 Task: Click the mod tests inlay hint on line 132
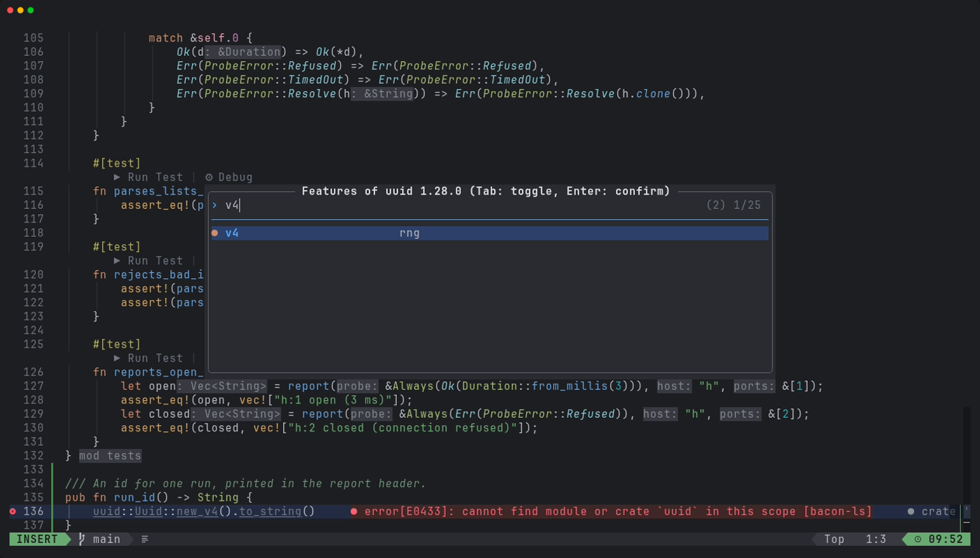[x=110, y=456]
